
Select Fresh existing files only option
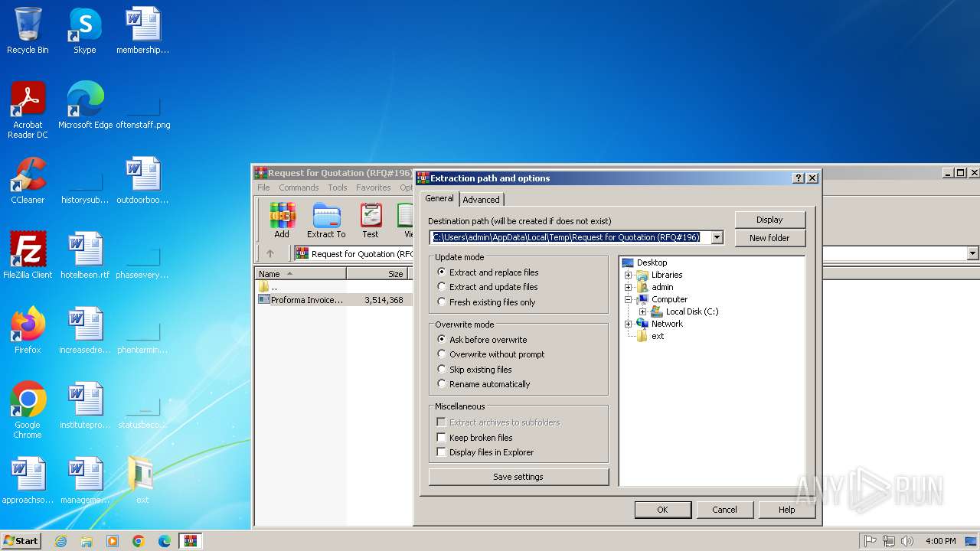click(486, 302)
